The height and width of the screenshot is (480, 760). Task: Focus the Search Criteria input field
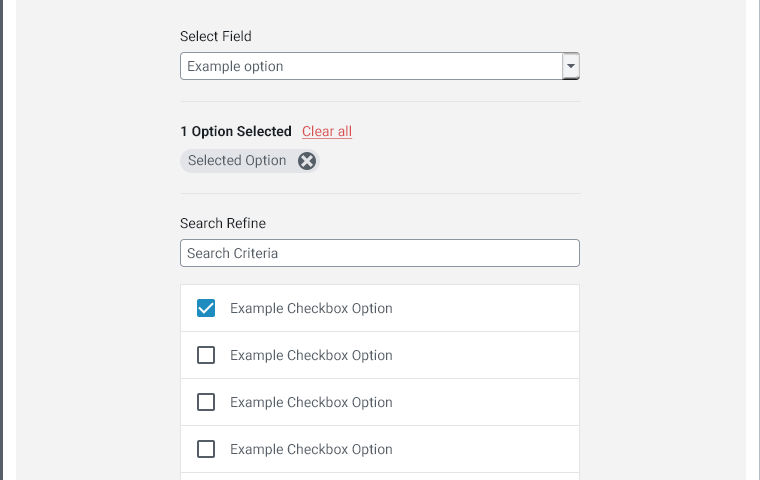380,253
